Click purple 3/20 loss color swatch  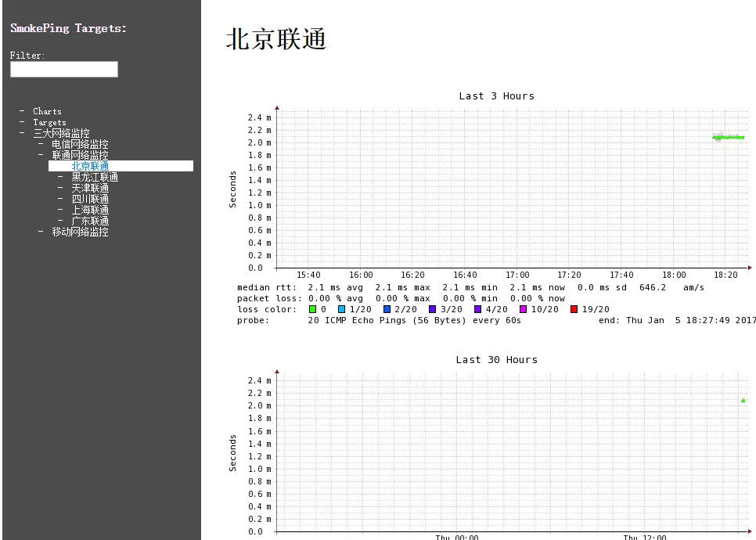433,309
